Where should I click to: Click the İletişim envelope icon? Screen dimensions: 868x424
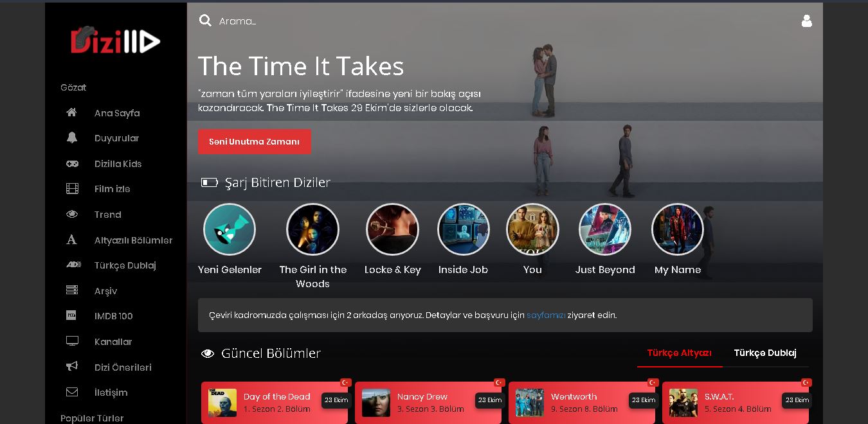click(x=72, y=392)
